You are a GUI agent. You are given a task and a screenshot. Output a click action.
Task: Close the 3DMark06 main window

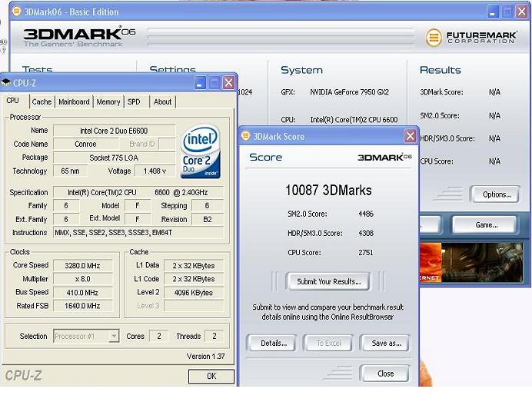pos(521,12)
